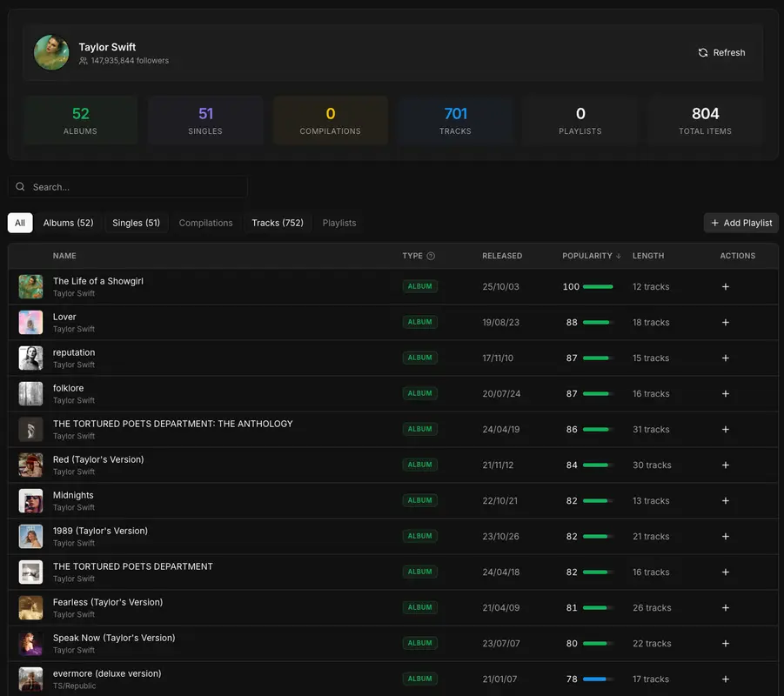The height and width of the screenshot is (696, 784).
Task: Click the plus icon on the reputation row
Action: (726, 358)
